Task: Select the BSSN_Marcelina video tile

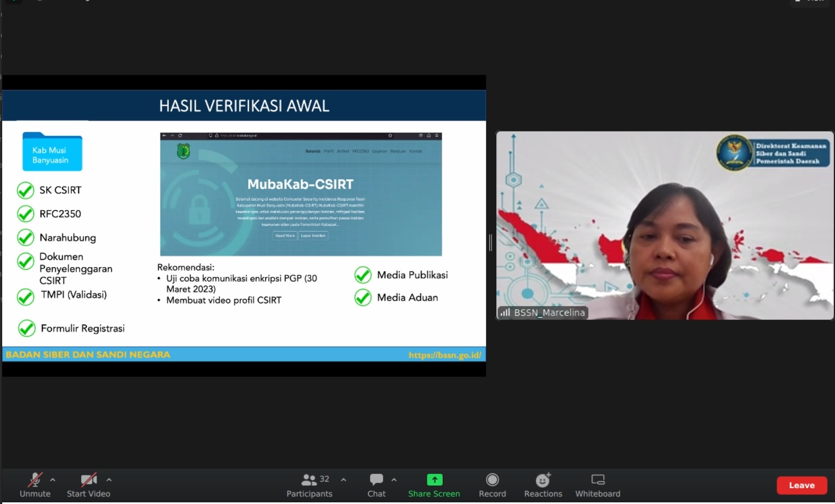Action: pos(665,225)
